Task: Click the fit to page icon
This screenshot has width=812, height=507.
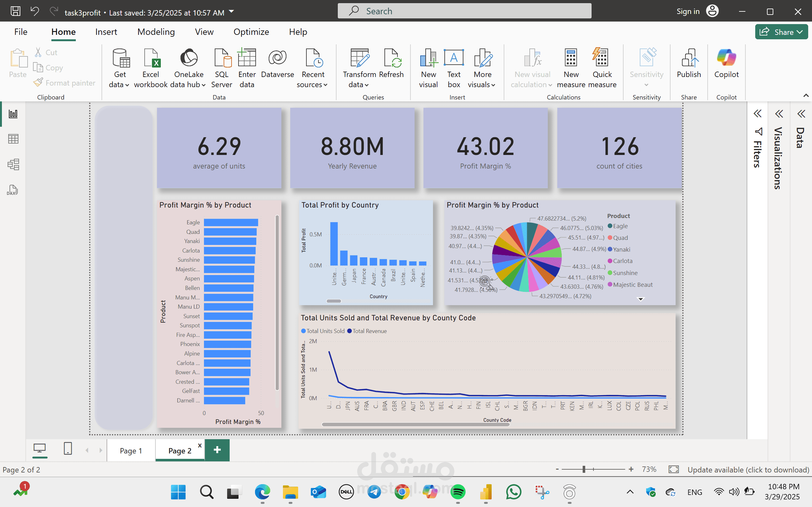Action: pos(673,469)
